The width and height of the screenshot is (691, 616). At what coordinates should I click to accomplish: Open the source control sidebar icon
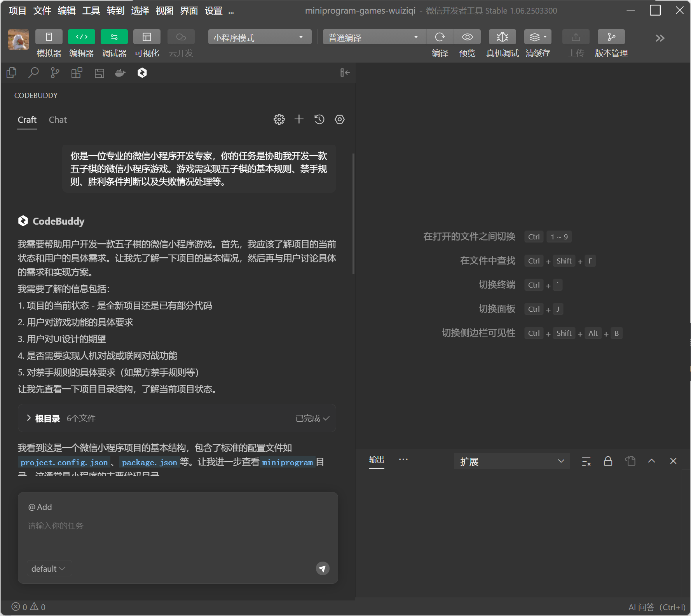click(x=55, y=73)
